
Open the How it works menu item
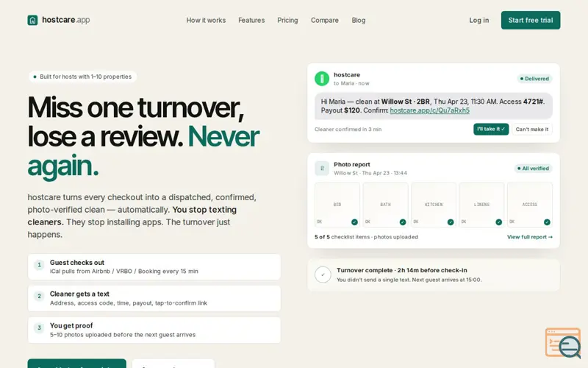tap(206, 21)
